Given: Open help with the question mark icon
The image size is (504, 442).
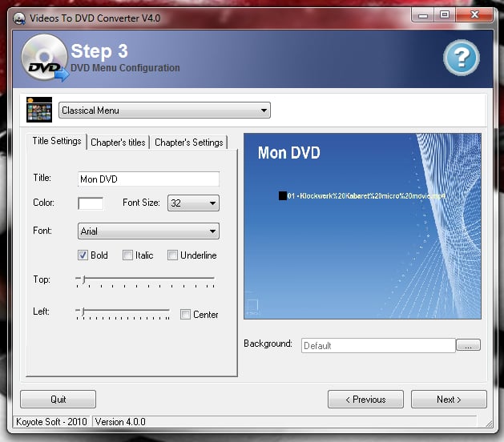Looking at the screenshot, I should click(x=462, y=58).
